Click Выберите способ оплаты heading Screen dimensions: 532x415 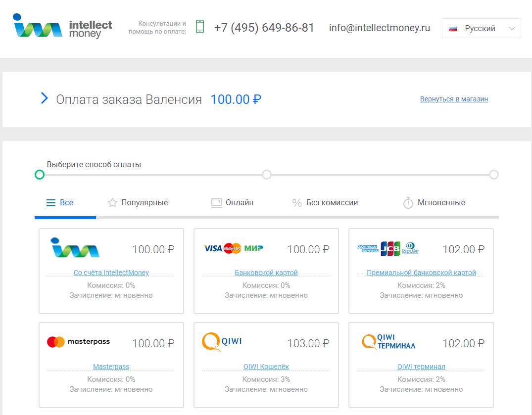(x=94, y=164)
